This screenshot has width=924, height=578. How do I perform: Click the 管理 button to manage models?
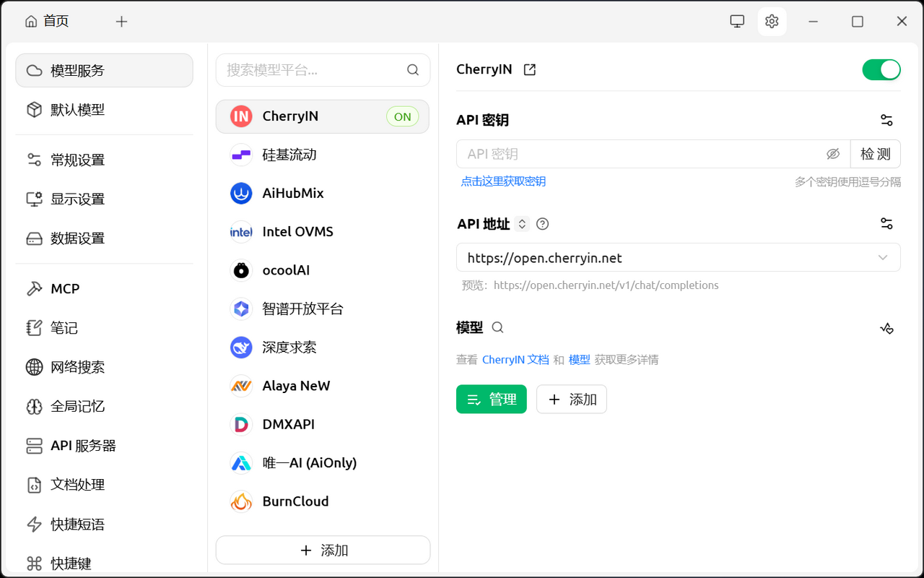(x=492, y=399)
